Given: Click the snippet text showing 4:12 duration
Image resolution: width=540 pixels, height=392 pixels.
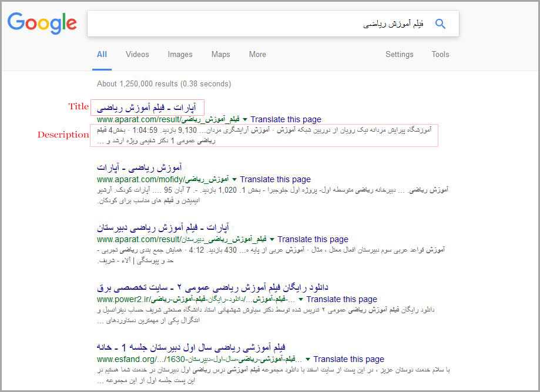Looking at the screenshot, I should pos(271,255).
